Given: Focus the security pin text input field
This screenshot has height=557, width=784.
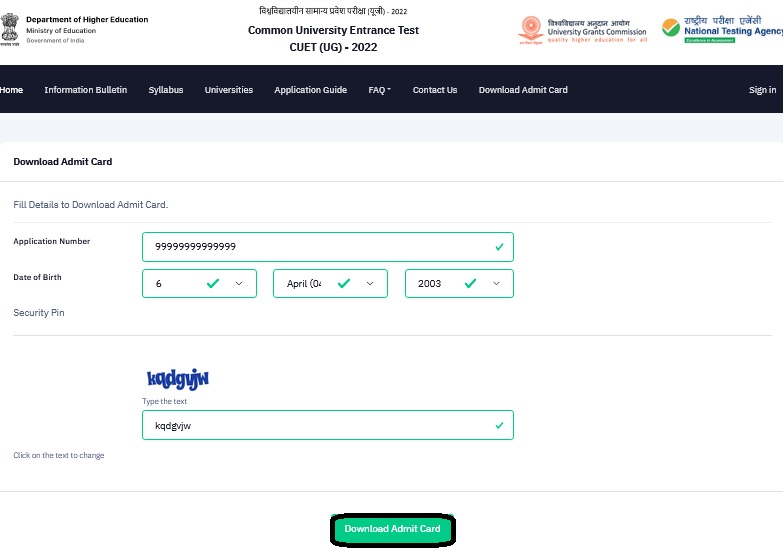Looking at the screenshot, I should (328, 426).
